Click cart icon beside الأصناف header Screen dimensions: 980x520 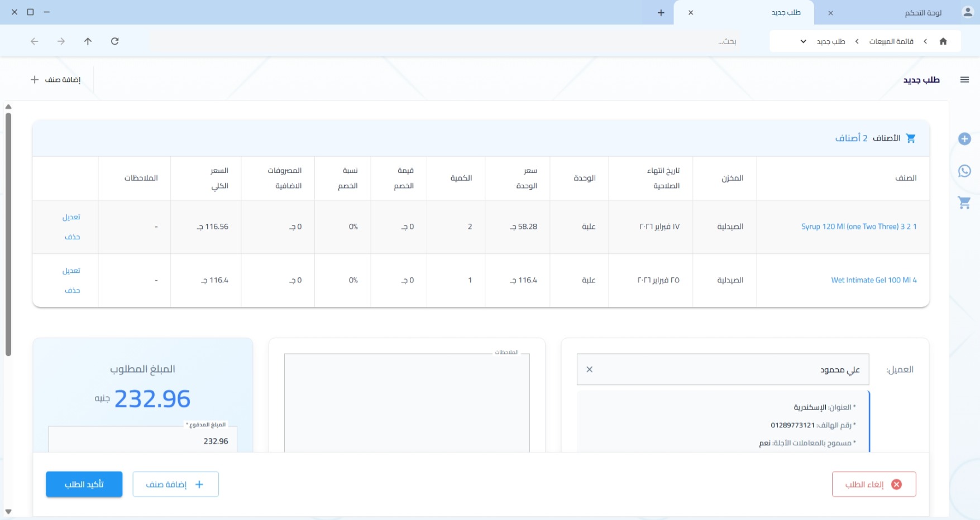click(911, 138)
